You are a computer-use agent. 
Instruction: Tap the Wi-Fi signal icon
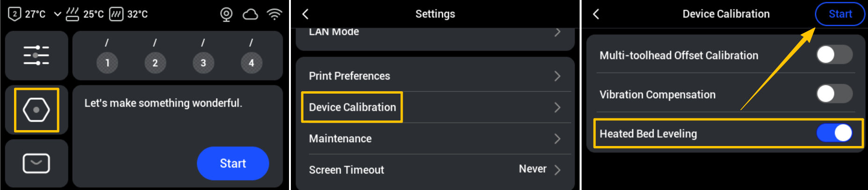coord(274,15)
